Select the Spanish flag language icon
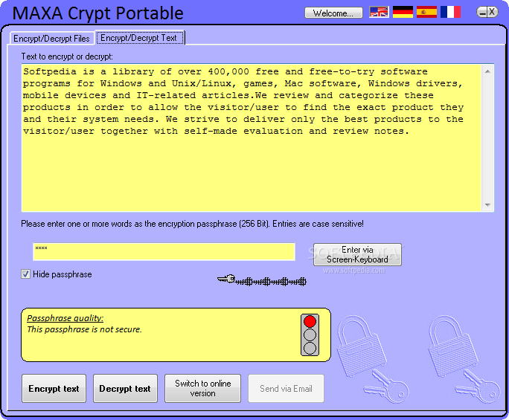Viewport: 509px width, 420px height. (426, 13)
